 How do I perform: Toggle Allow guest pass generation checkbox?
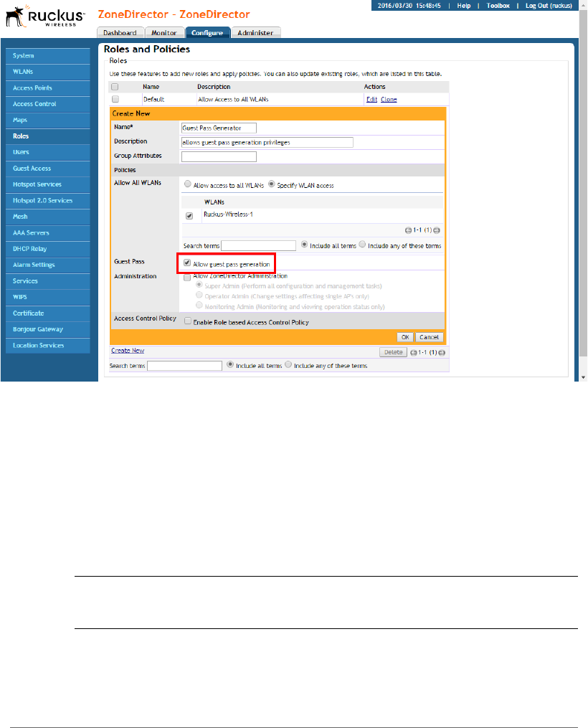[x=187, y=263]
